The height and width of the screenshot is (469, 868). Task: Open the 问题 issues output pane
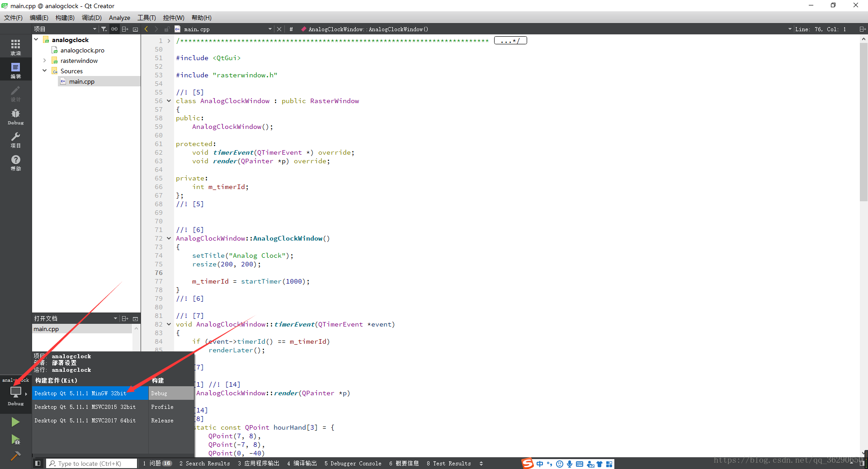pos(157,463)
